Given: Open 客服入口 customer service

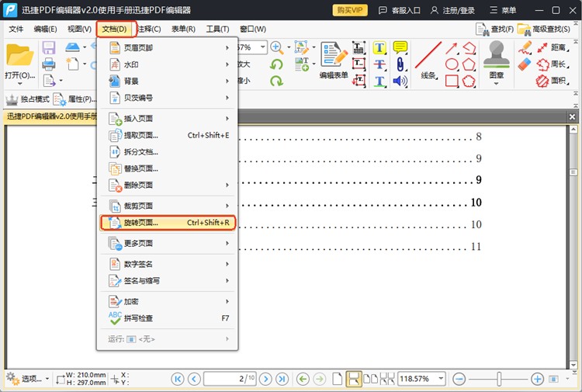Looking at the screenshot, I should [399, 10].
